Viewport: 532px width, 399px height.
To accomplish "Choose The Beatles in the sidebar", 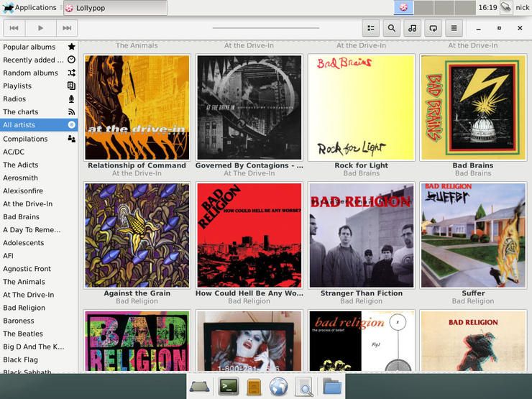I will (x=39, y=334).
